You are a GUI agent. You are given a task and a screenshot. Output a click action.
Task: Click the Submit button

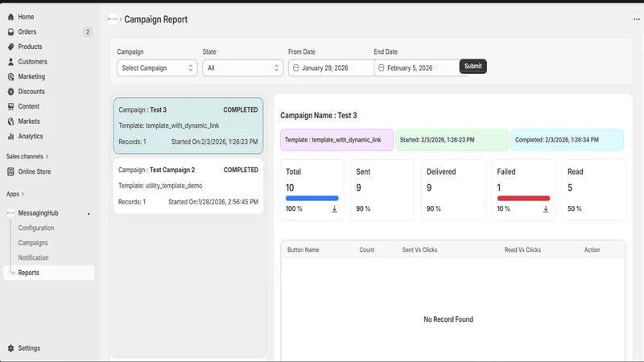coord(473,66)
